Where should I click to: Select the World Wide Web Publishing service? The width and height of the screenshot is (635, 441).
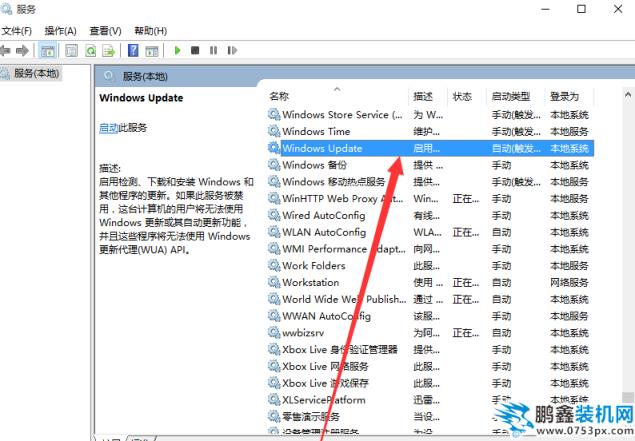tap(430, 299)
